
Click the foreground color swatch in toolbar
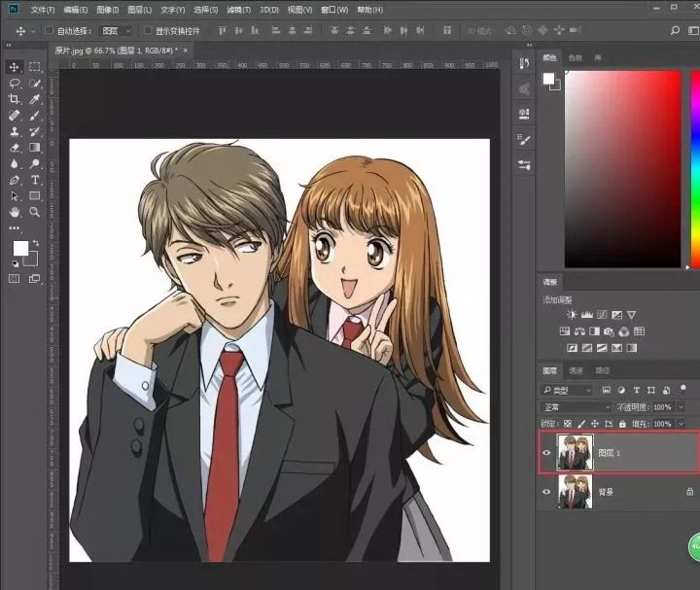(x=19, y=248)
